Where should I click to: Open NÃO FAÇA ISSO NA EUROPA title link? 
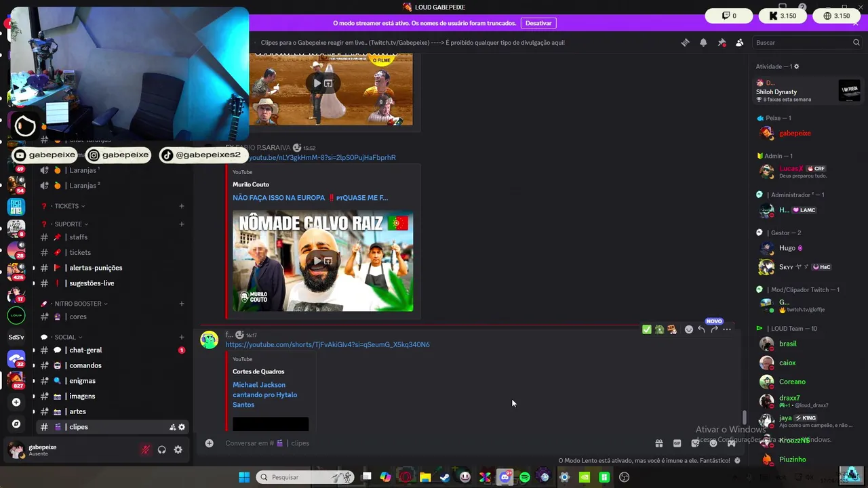pos(310,198)
